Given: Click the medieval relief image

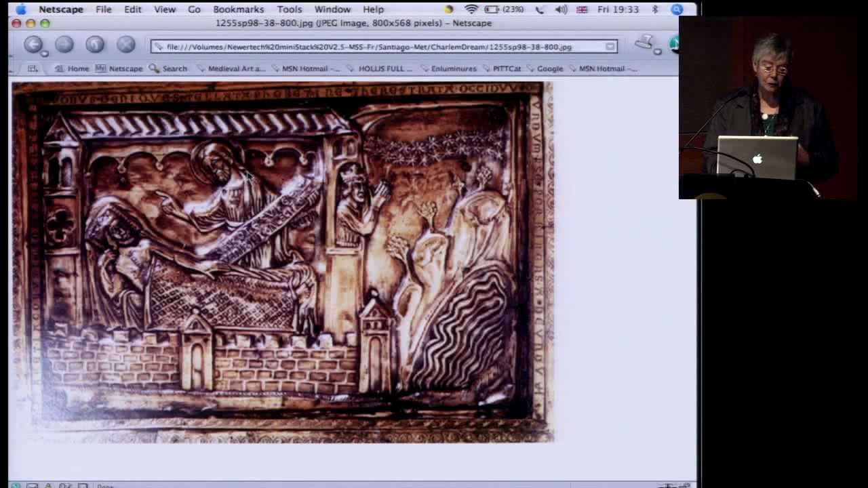Looking at the screenshot, I should (x=283, y=262).
